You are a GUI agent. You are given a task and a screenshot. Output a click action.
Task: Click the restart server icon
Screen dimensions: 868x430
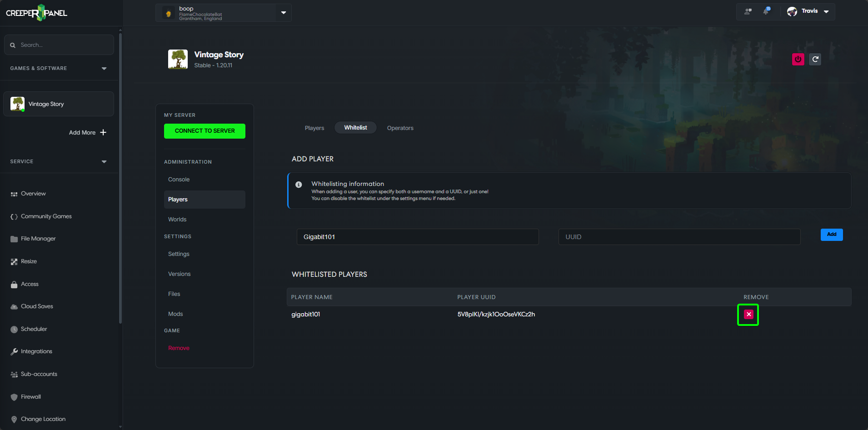coord(815,59)
